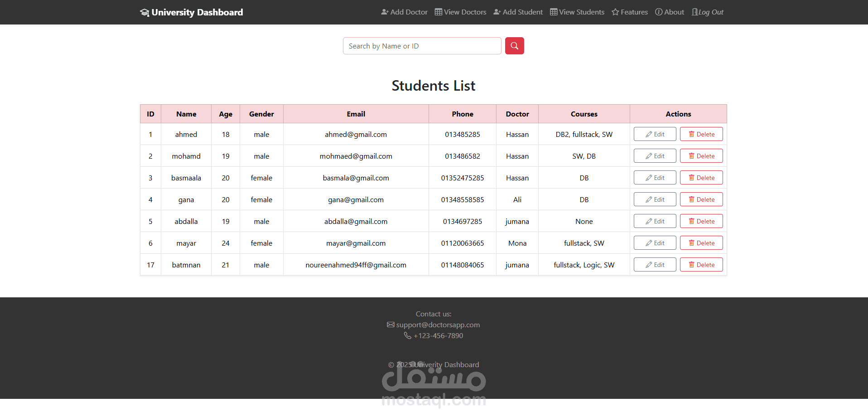Click the Gender column header
Screen dimensions: 868x417
click(x=261, y=114)
